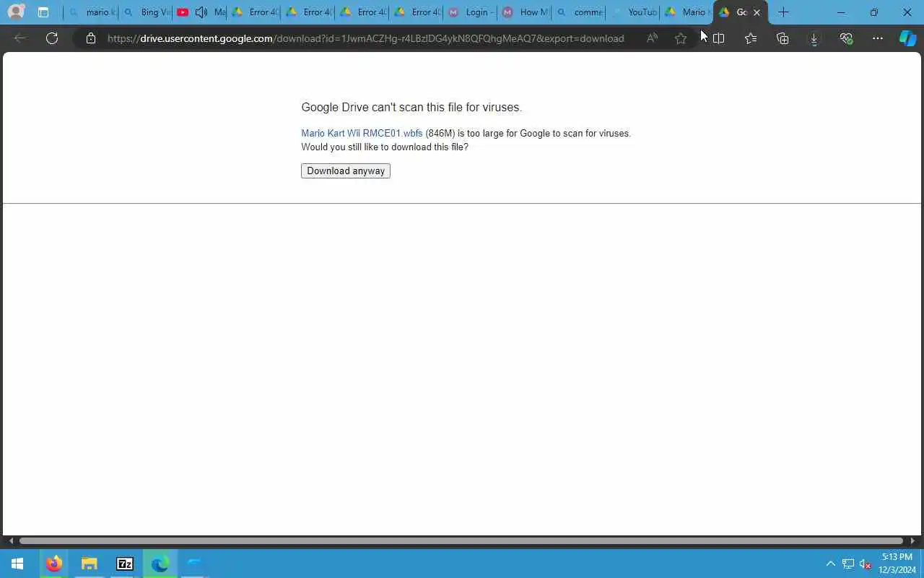Open network status tray icon

tap(848, 564)
